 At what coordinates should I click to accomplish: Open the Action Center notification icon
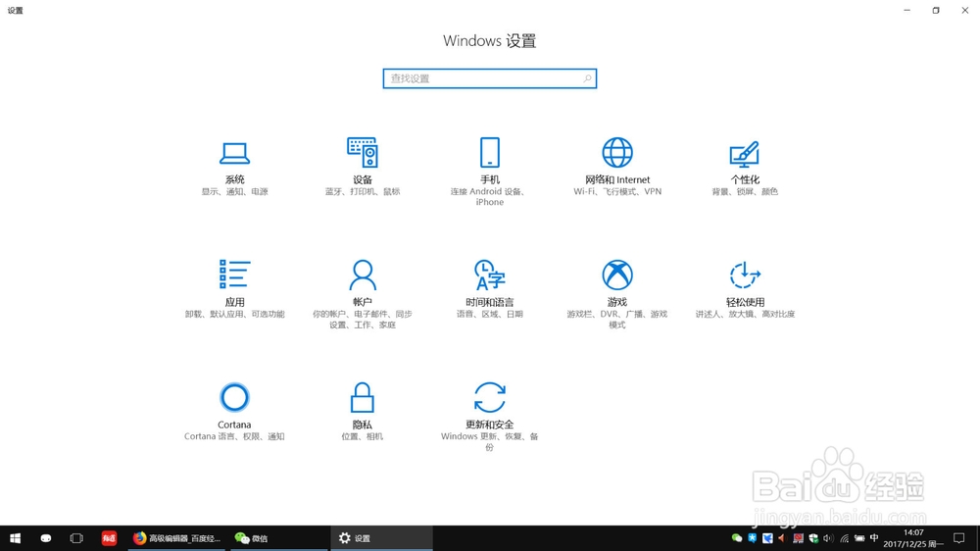pyautogui.click(x=959, y=538)
